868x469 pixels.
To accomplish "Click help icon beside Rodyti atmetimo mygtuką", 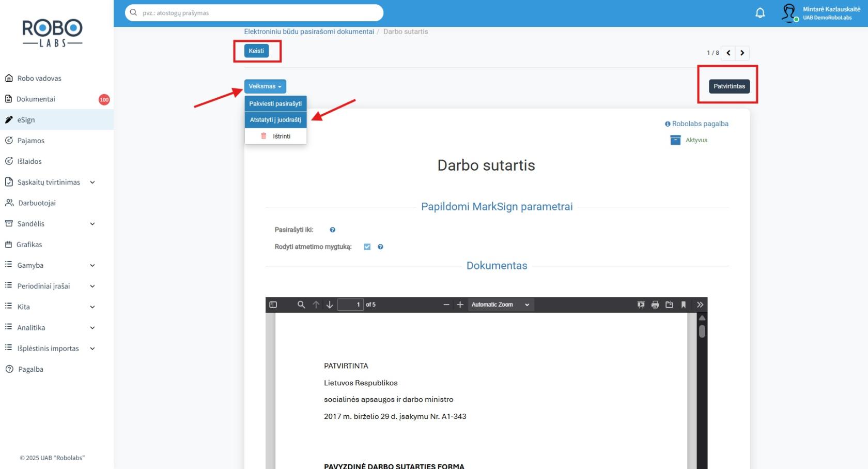I will tap(380, 247).
